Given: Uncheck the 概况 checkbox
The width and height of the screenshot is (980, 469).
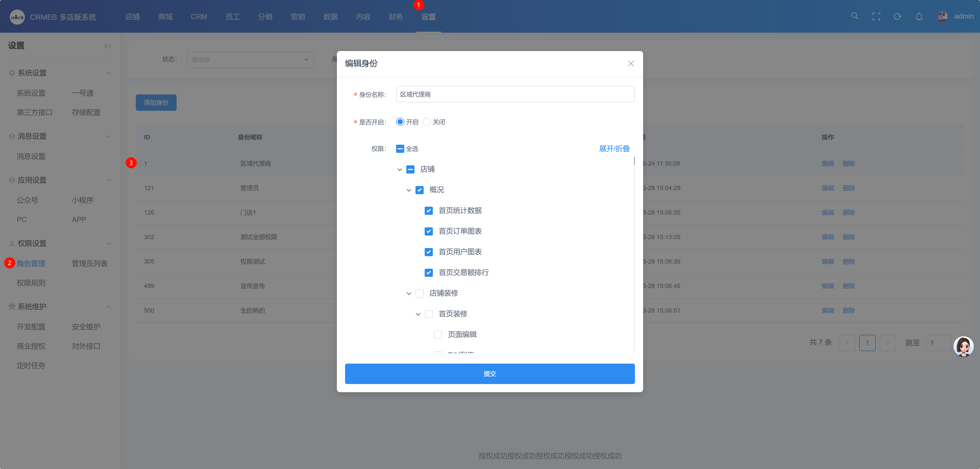Looking at the screenshot, I should [x=419, y=190].
